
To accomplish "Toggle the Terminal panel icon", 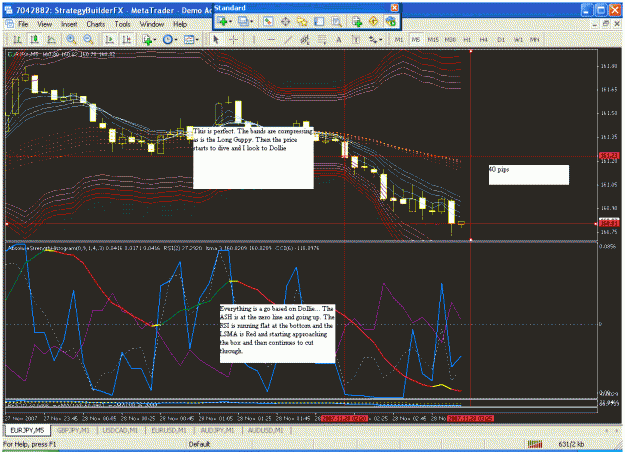I will click(x=319, y=22).
